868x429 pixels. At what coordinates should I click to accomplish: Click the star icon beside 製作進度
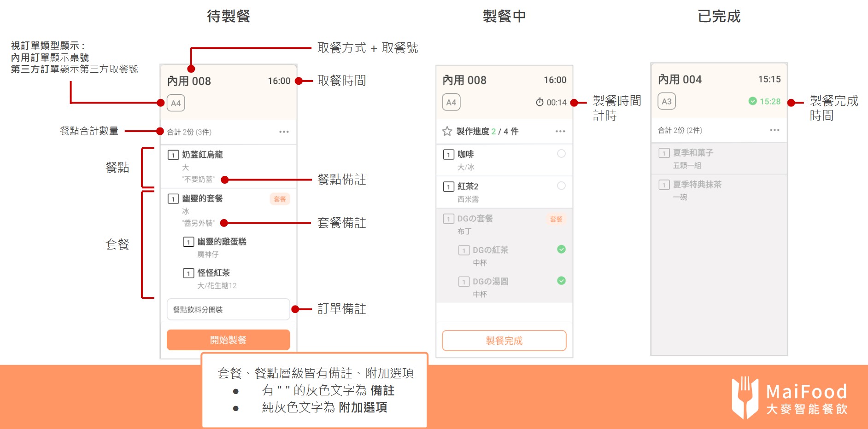coord(446,132)
